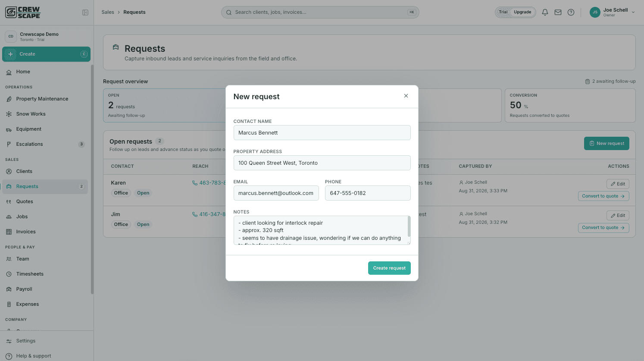Convert Jim's request to quote
This screenshot has height=361, width=644.
click(603, 228)
